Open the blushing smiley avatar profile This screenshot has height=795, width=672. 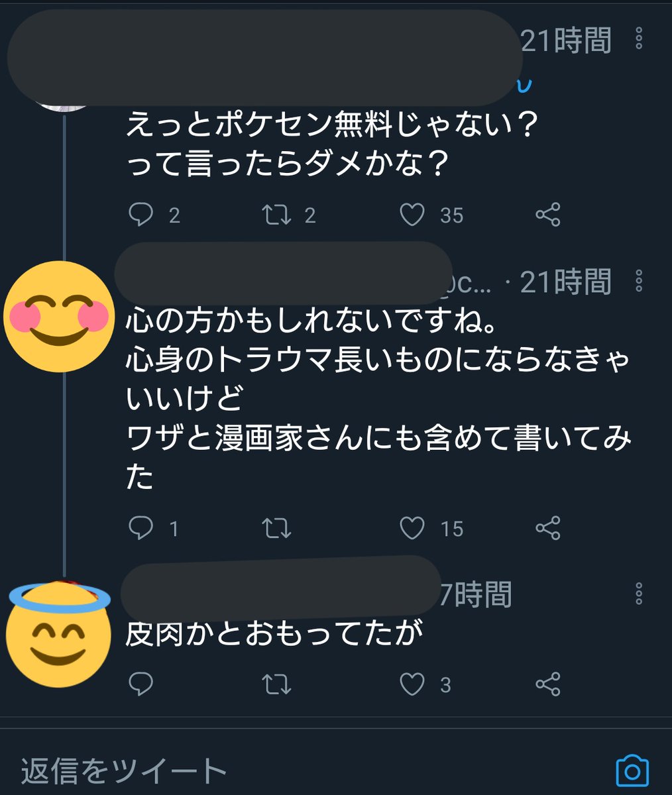[59, 316]
